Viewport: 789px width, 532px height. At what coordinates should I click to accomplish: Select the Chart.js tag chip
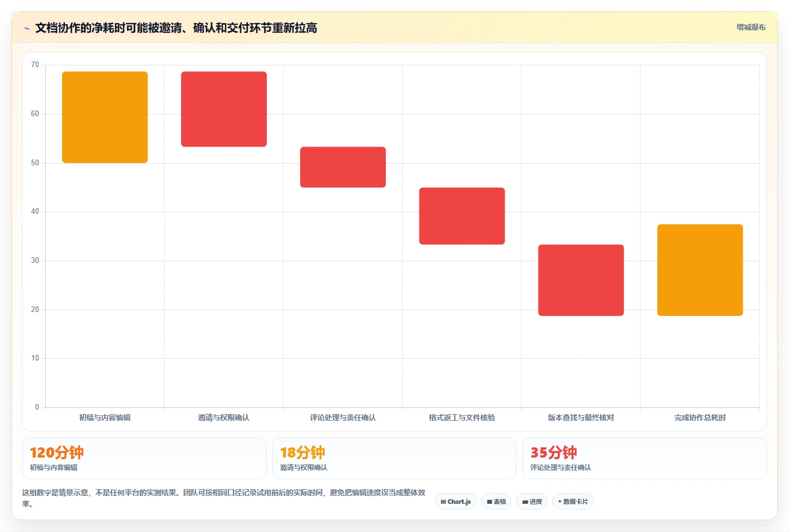click(456, 502)
